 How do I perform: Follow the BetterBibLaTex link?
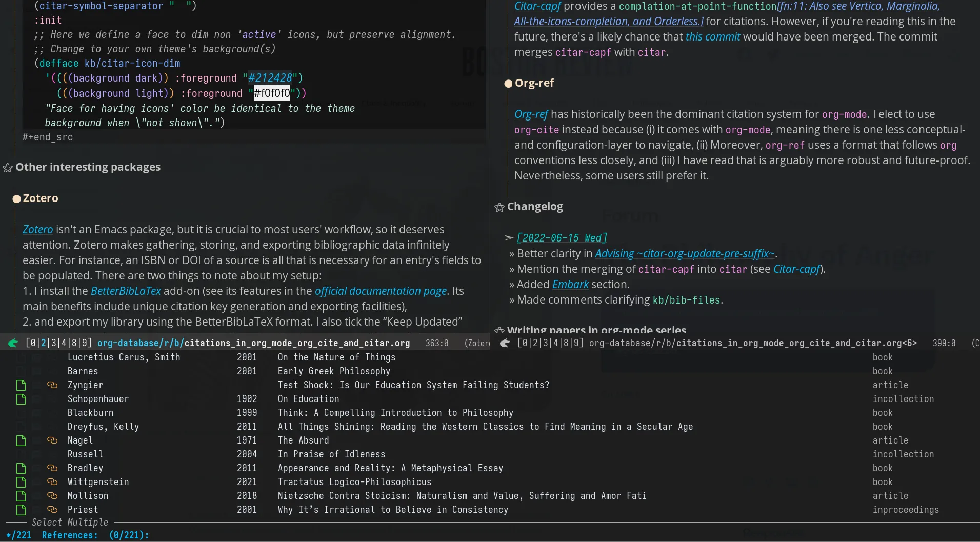pyautogui.click(x=126, y=291)
